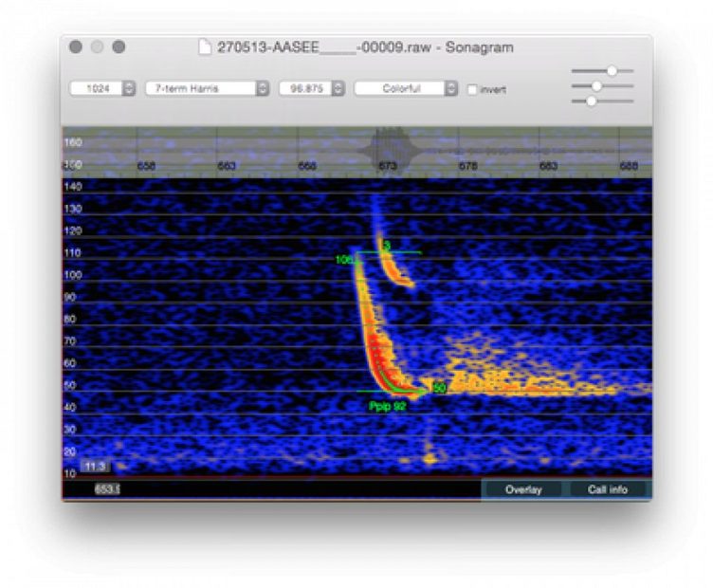
Task: Select the Ppip 92 call label
Action: 388,405
